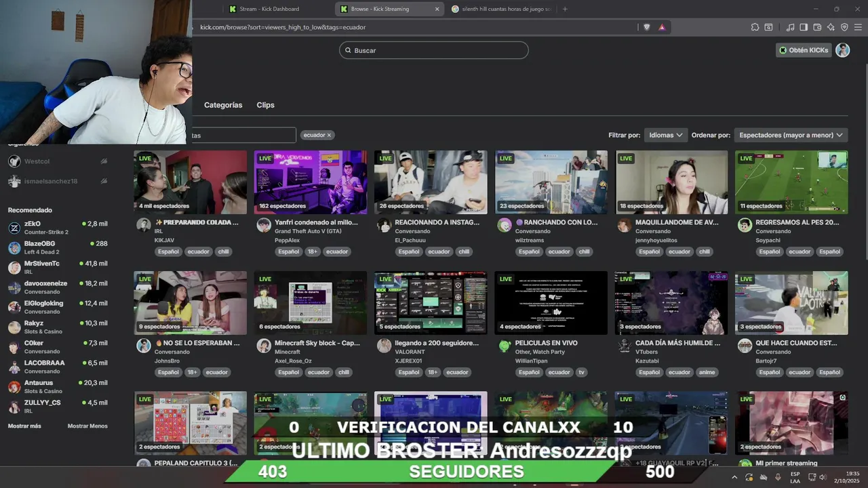This screenshot has width=868, height=488.
Task: Click Mostrar Menos in Recomendado list
Action: pyautogui.click(x=87, y=426)
